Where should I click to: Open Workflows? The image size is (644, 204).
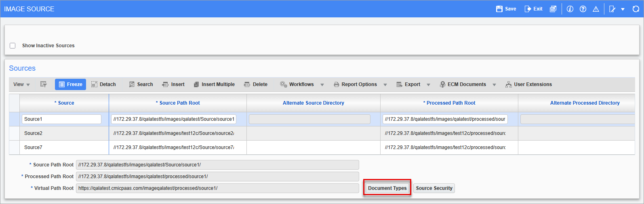(297, 84)
